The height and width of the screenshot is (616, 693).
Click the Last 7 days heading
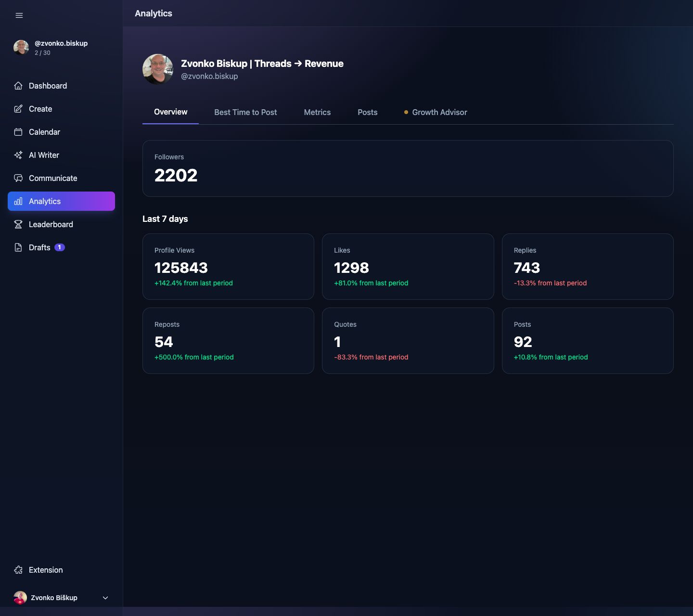coord(165,219)
